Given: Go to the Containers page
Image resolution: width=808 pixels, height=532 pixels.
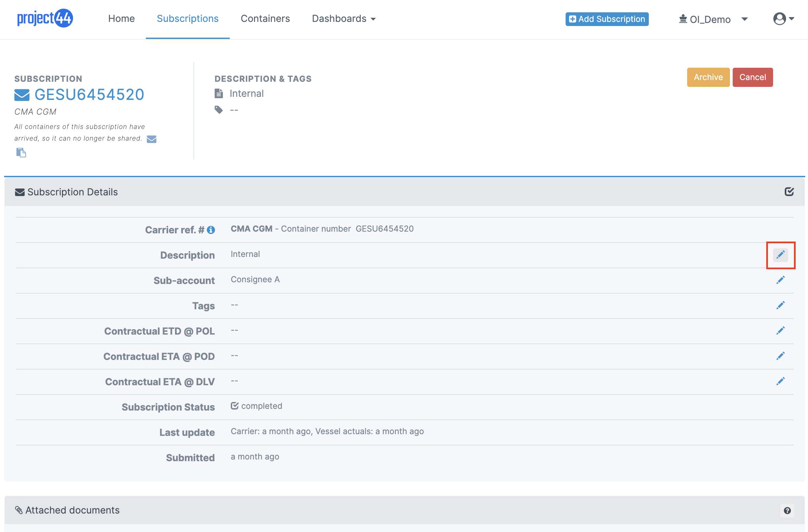Looking at the screenshot, I should [x=265, y=18].
